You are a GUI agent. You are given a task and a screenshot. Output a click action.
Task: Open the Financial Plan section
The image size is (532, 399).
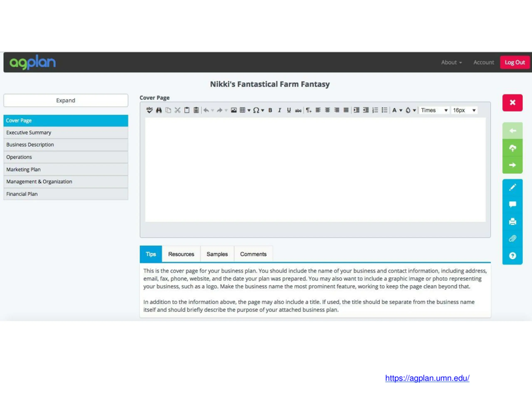point(66,194)
